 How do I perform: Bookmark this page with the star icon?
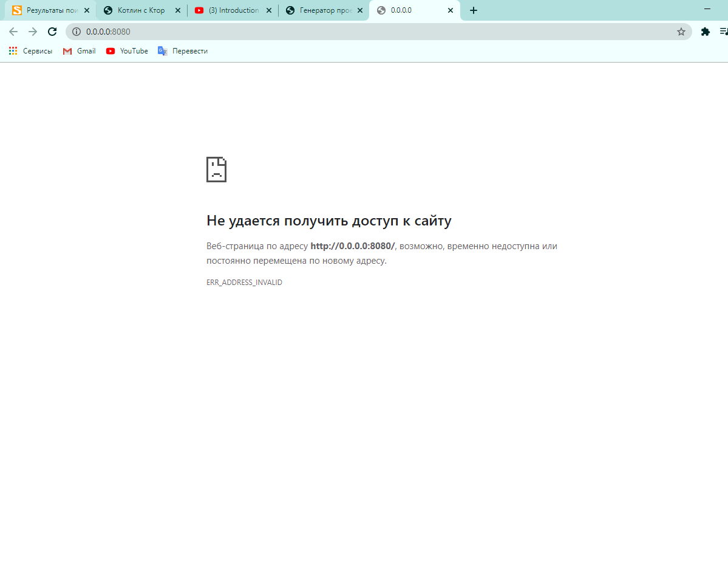tap(681, 32)
